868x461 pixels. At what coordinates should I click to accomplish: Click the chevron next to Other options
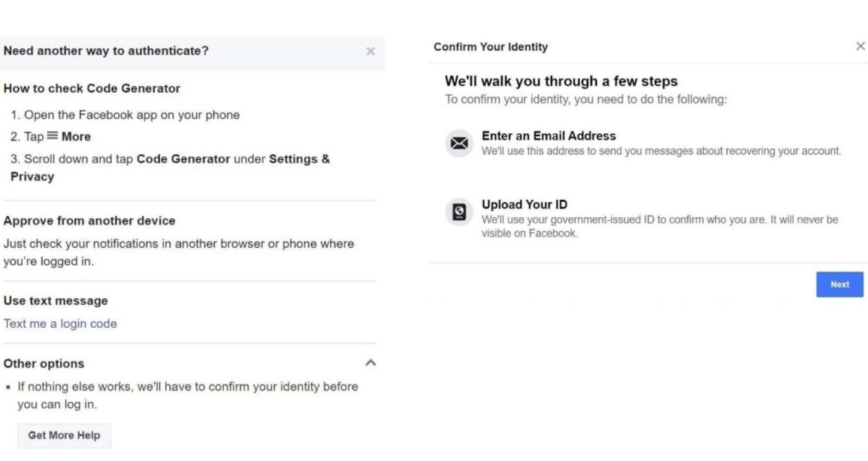coord(371,363)
